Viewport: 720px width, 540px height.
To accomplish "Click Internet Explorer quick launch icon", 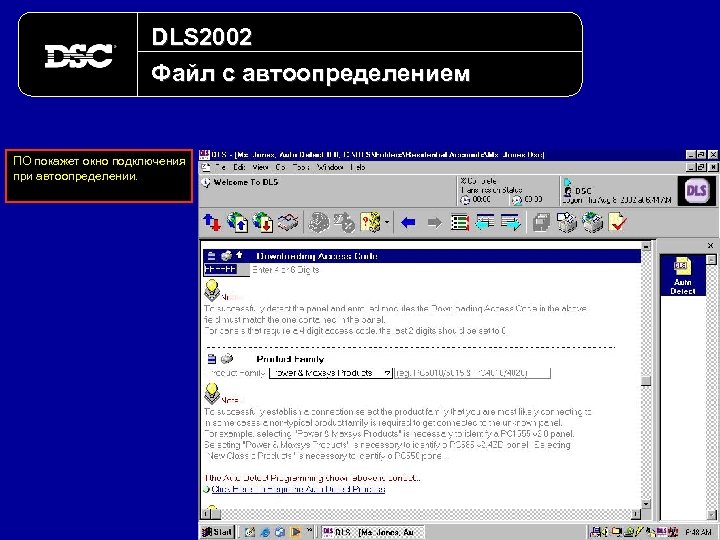I will click(265, 532).
